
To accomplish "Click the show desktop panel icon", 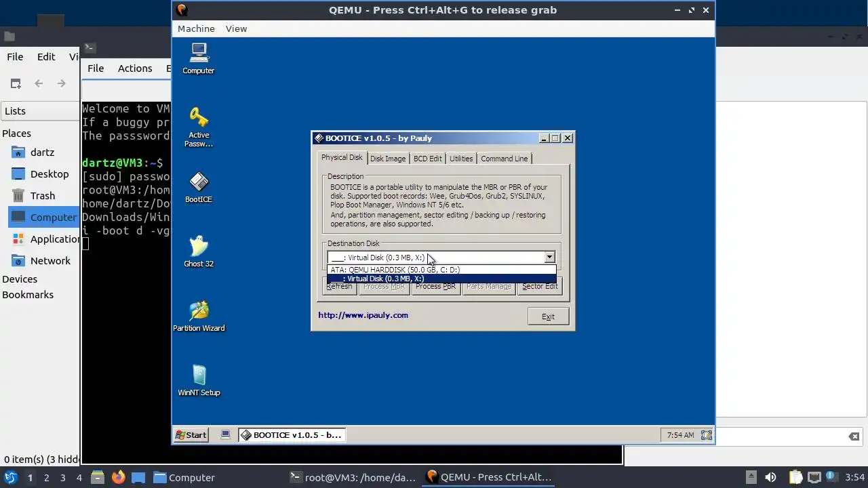I will (x=138, y=477).
